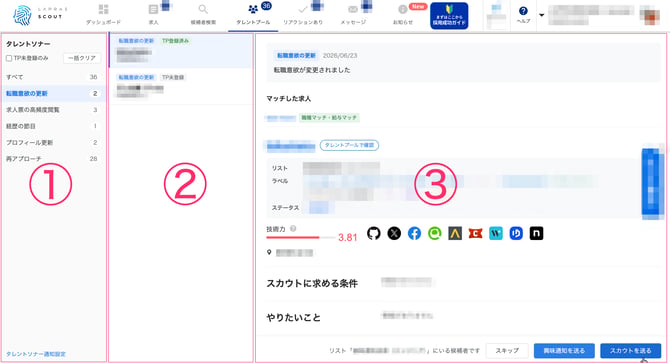Click the やりたいこと heading
670x363 pixels.
[x=293, y=317]
